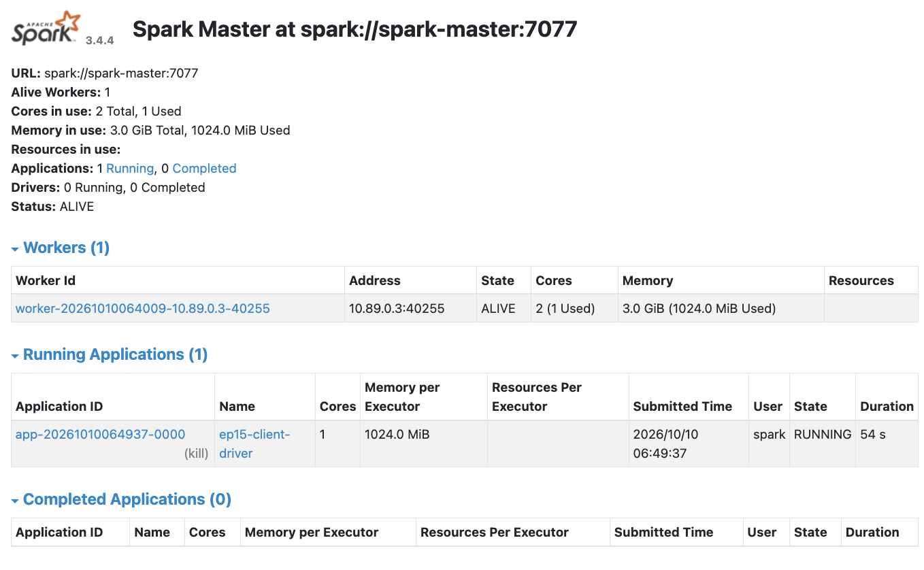Screen dimensions: 924x570
Task: Open the ep15-client-driver application name link
Action: click(254, 443)
